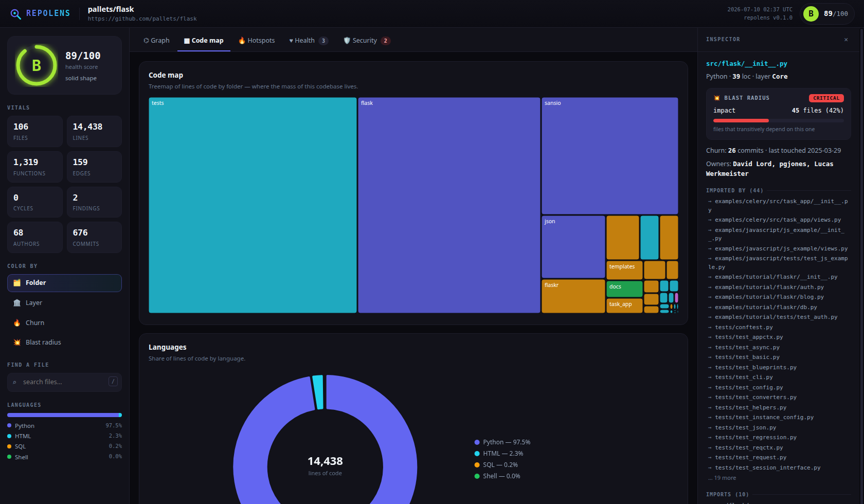Click the Cycles 0 vitals card

coord(34,202)
